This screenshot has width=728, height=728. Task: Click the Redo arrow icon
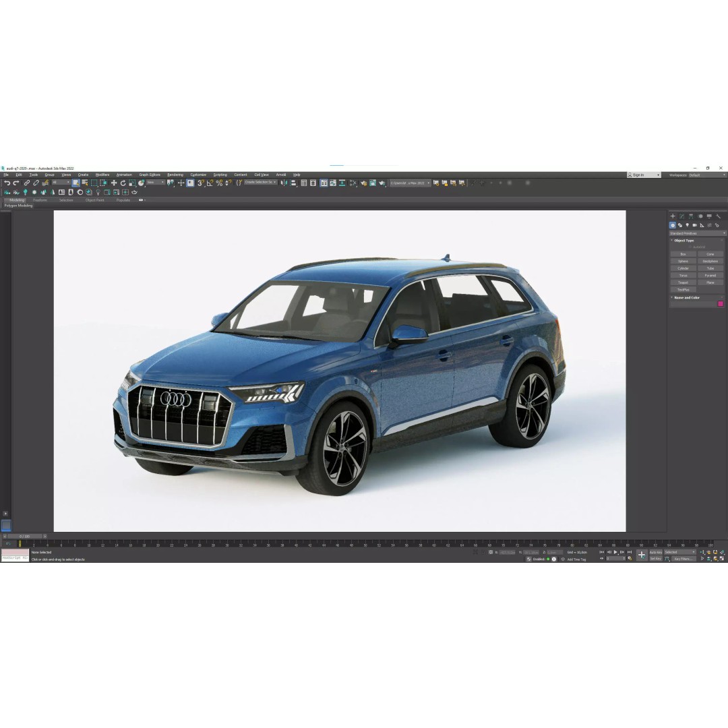16,183
